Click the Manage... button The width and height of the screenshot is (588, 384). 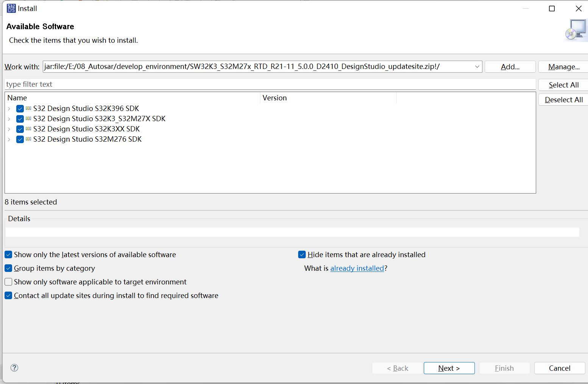tap(563, 67)
